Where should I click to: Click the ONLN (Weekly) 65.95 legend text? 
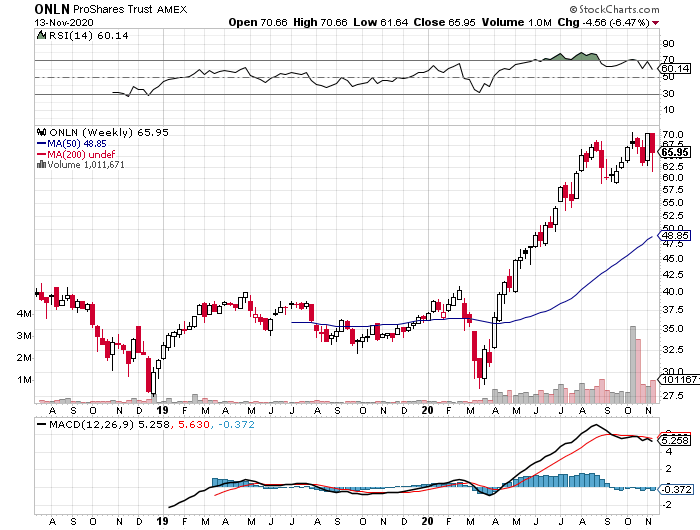point(109,133)
